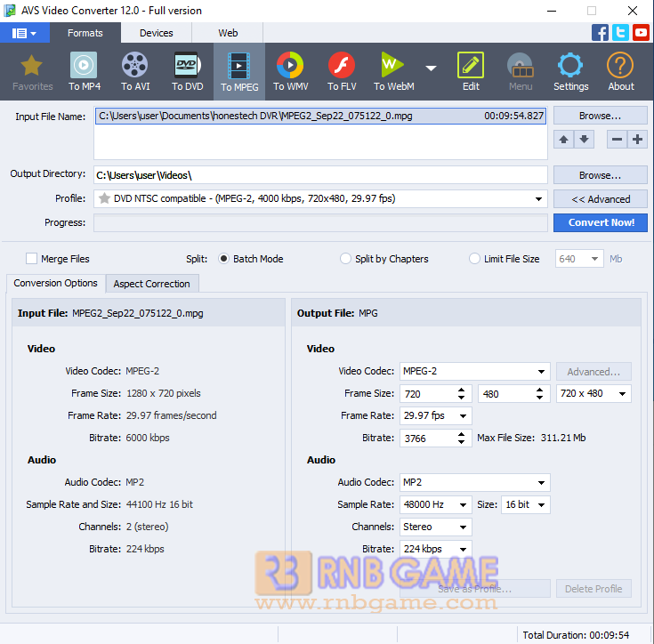Add an input file with plus button
This screenshot has width=654, height=644.
[x=637, y=140]
